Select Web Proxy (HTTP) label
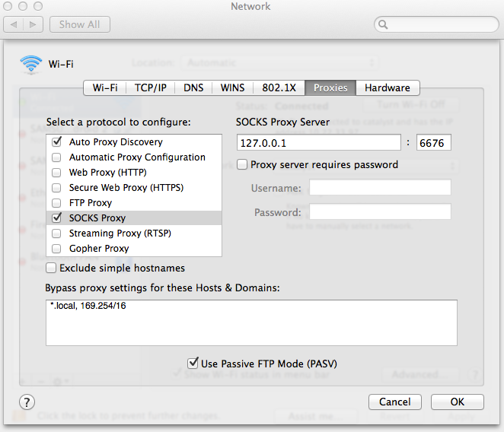Viewport: 504px width, 432px height. pos(108,173)
